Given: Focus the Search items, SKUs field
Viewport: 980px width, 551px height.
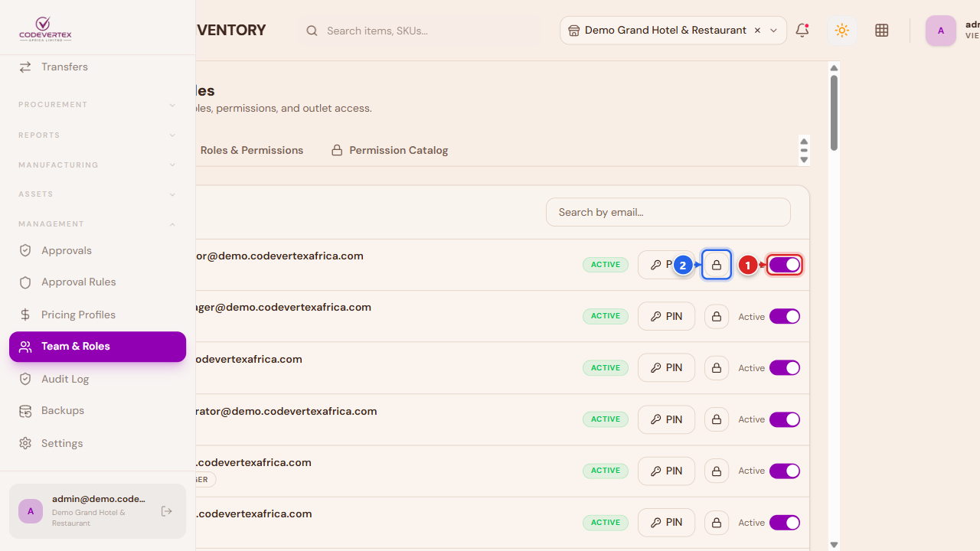Looking at the screenshot, I should point(420,31).
